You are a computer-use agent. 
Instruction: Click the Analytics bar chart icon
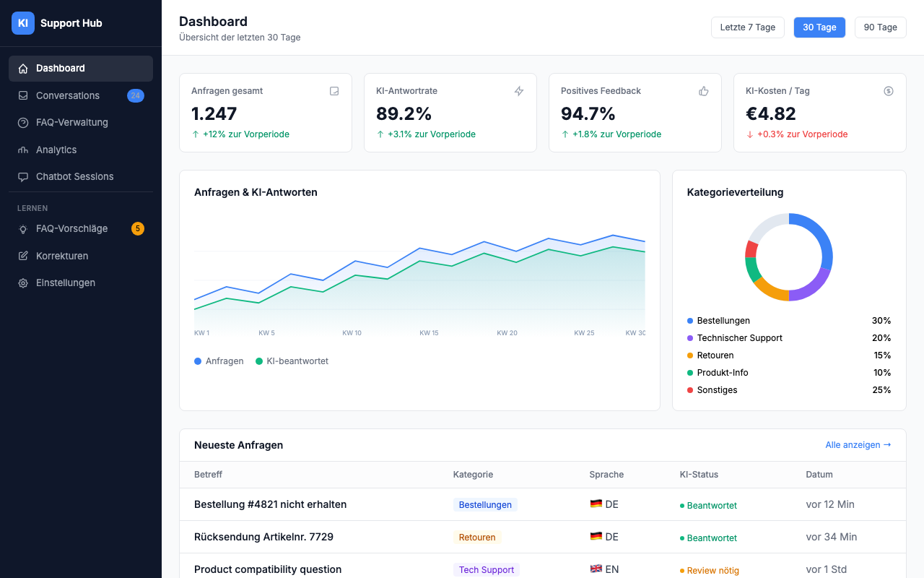click(23, 150)
